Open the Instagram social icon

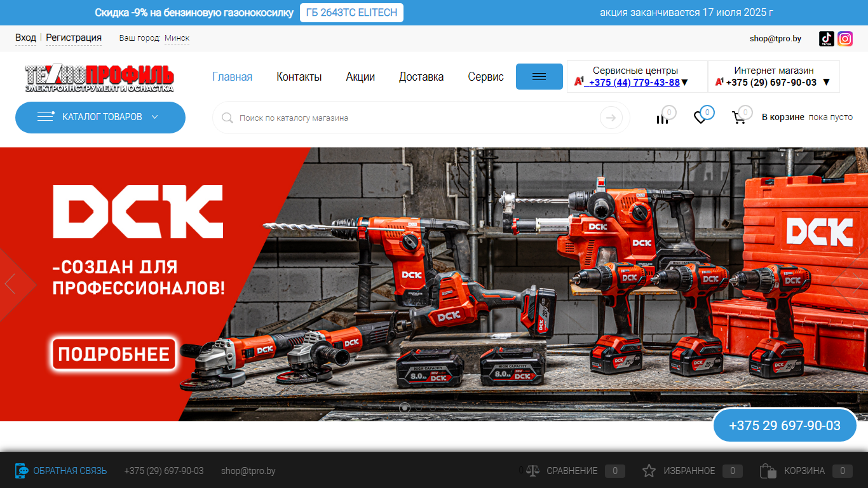pyautogui.click(x=845, y=39)
